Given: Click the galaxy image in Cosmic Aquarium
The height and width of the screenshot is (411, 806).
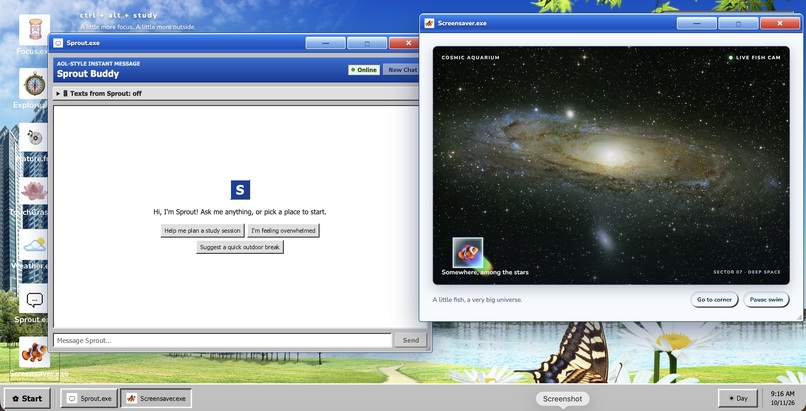Looking at the screenshot, I should coord(611,165).
